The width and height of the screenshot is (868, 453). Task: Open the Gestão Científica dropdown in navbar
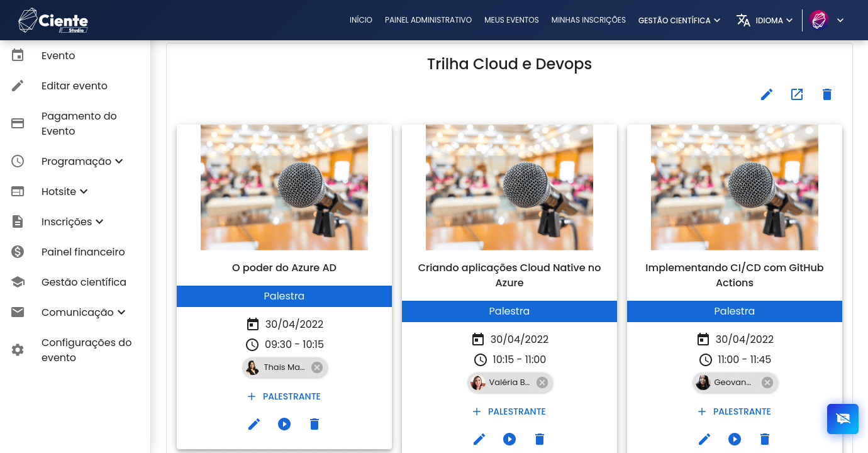[x=679, y=20]
